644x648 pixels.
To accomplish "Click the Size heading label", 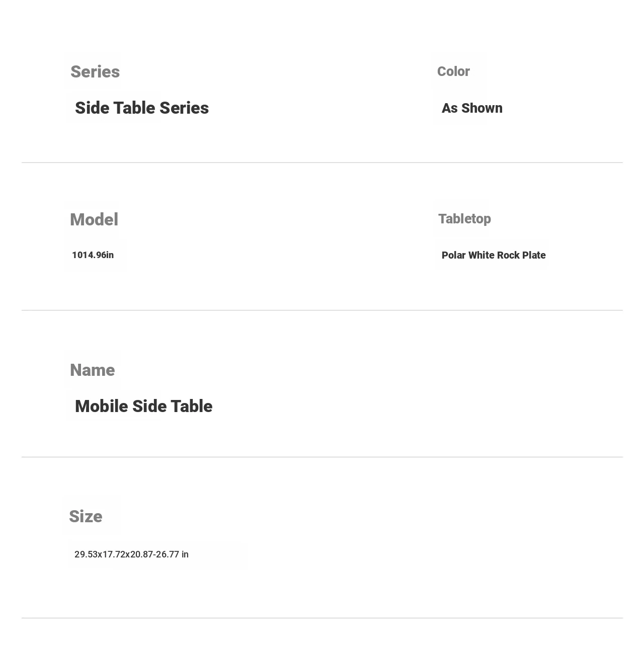I will pos(86,517).
